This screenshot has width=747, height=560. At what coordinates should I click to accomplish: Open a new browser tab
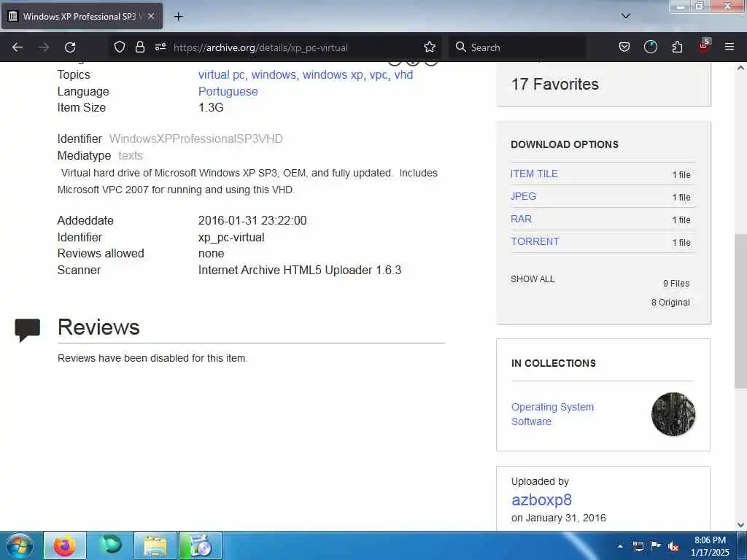tap(178, 17)
